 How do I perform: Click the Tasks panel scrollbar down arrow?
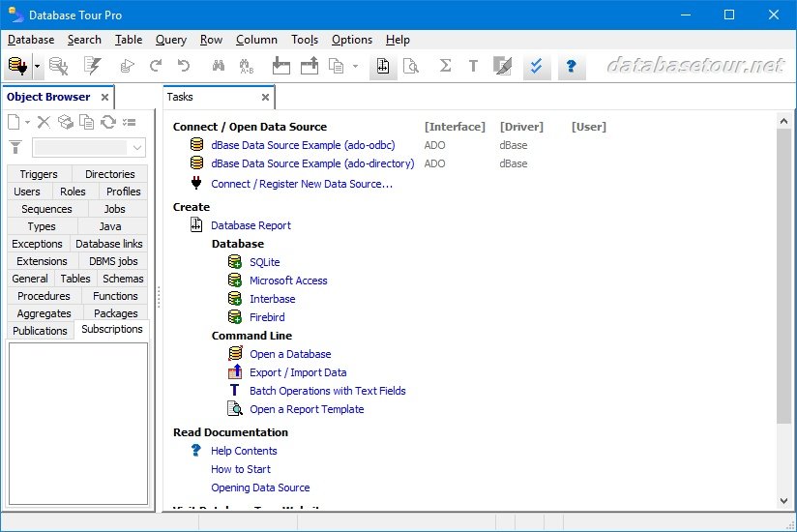[783, 500]
